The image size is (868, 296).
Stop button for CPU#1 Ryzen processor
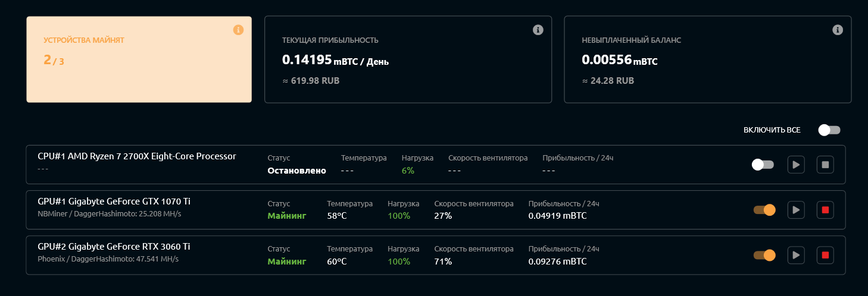(x=825, y=165)
